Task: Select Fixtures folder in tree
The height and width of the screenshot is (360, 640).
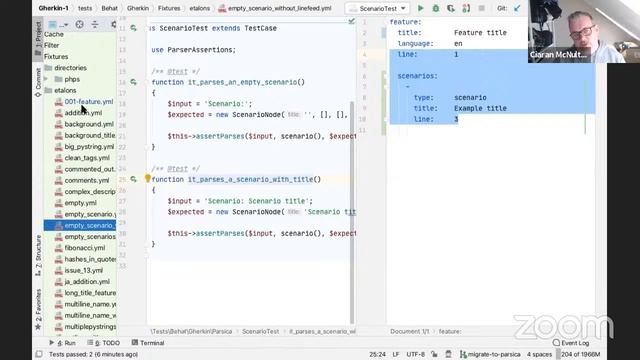Action: click(56, 57)
